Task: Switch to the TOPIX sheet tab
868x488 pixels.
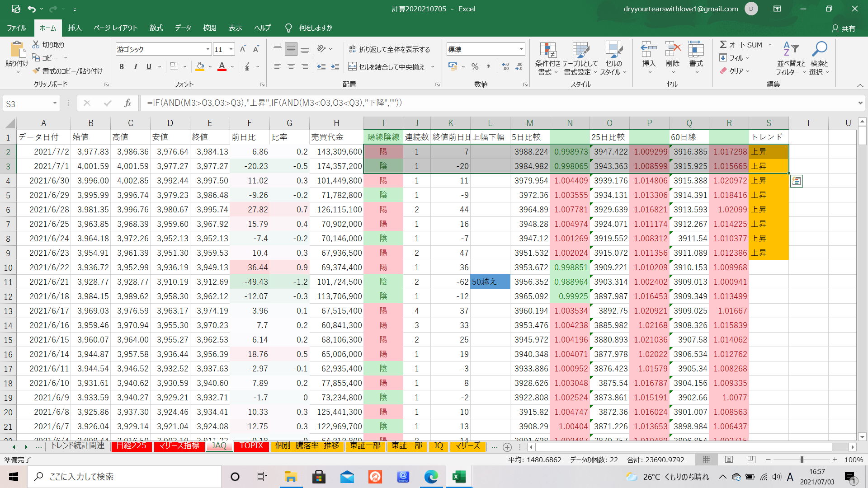Action: [x=251, y=446]
